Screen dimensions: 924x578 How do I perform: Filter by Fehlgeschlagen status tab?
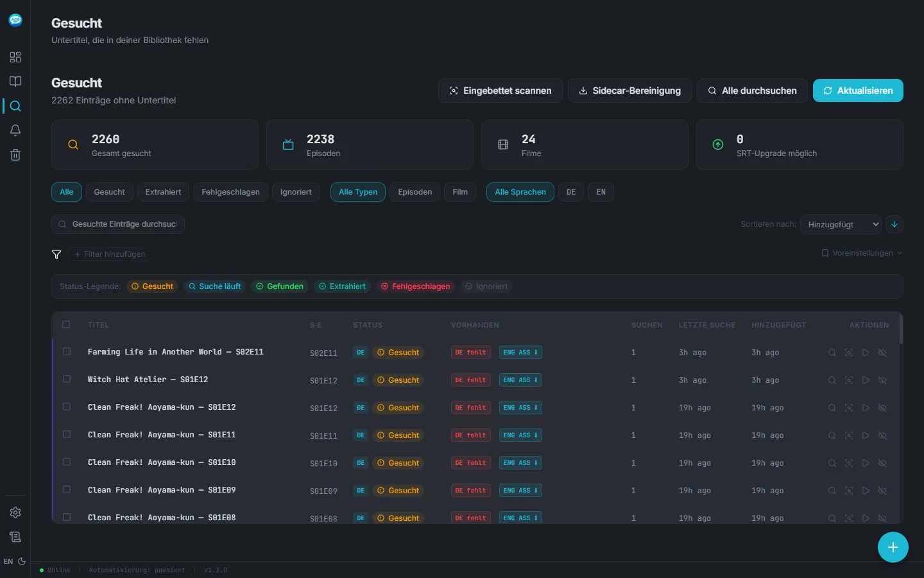tap(230, 192)
